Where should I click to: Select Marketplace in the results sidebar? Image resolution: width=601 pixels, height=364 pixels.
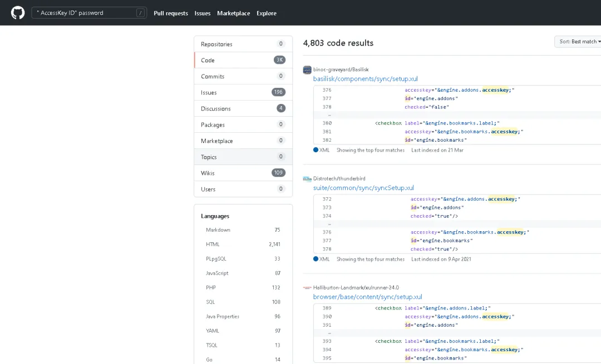coord(243,141)
